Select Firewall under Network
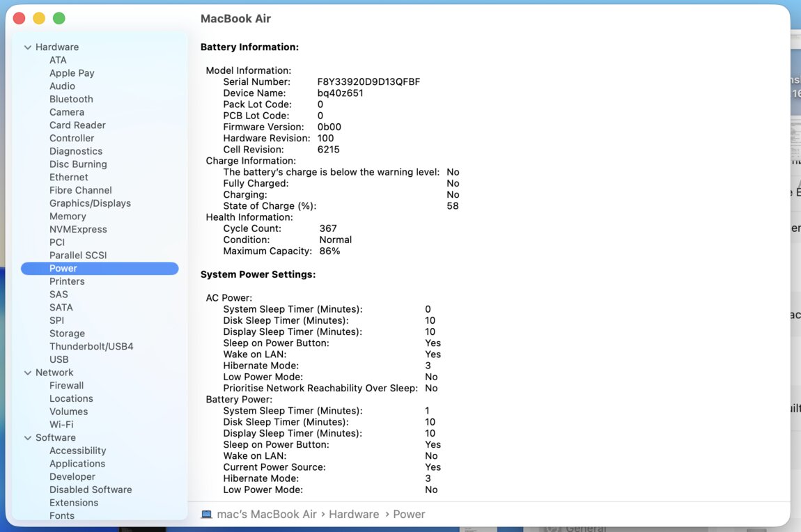 [x=66, y=386]
